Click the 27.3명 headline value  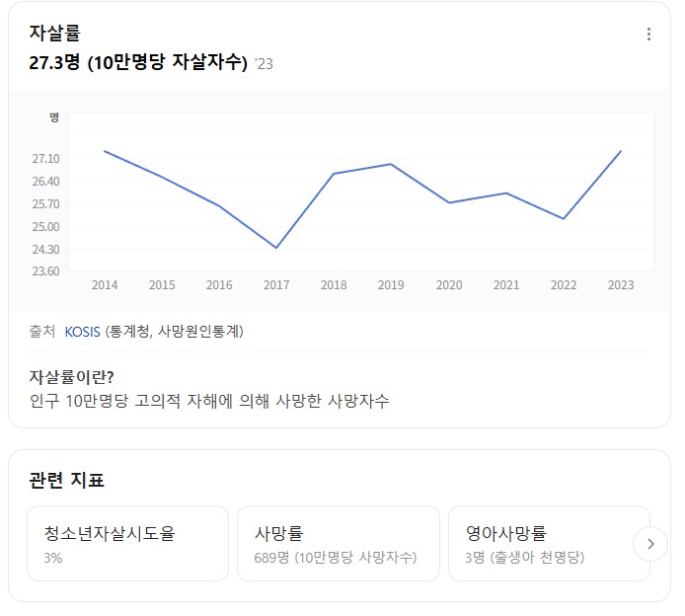pos(54,62)
